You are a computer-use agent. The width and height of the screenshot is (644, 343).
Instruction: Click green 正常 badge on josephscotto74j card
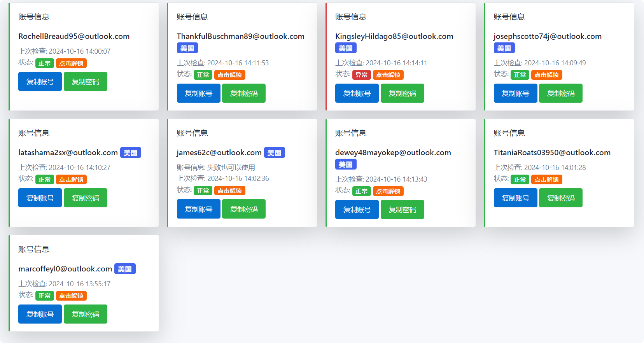(520, 75)
